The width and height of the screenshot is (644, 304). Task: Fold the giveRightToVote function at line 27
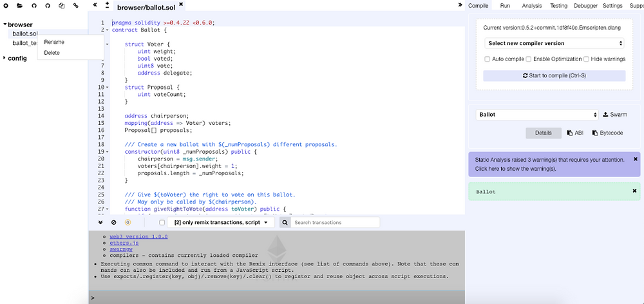coord(107,209)
